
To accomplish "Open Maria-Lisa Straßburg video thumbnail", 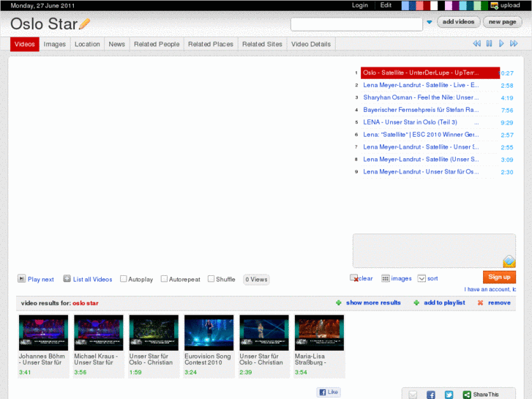I will click(x=319, y=332).
